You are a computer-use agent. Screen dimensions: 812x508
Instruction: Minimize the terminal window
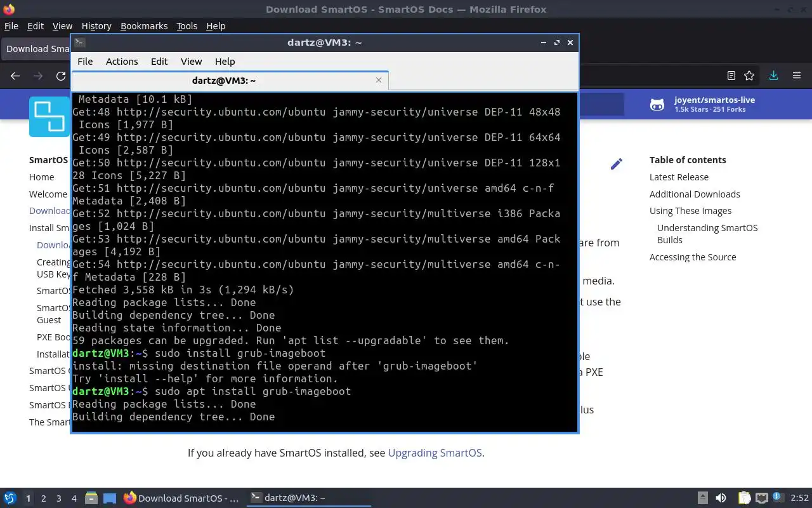[x=544, y=43]
